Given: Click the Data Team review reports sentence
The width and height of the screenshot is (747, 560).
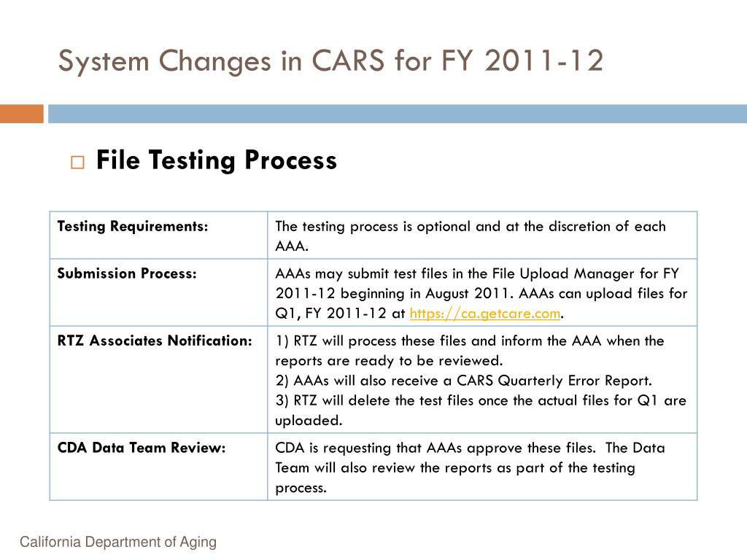Looking at the screenshot, I should [471, 467].
